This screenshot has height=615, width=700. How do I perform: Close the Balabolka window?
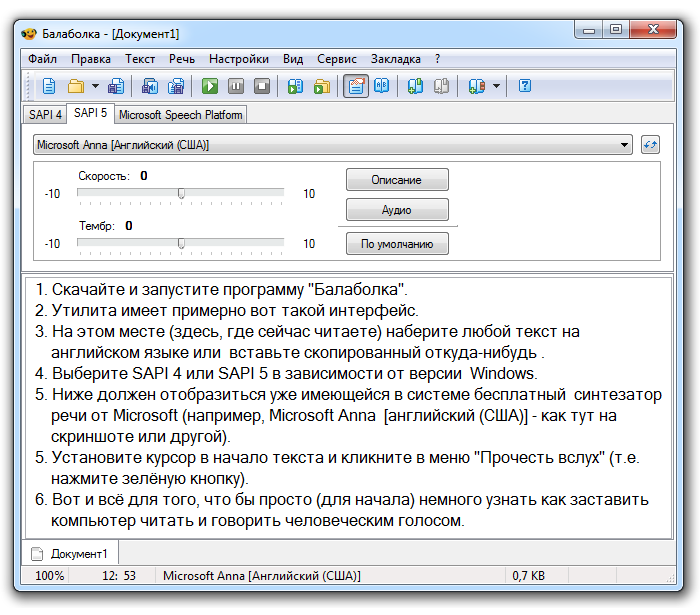coord(653,29)
